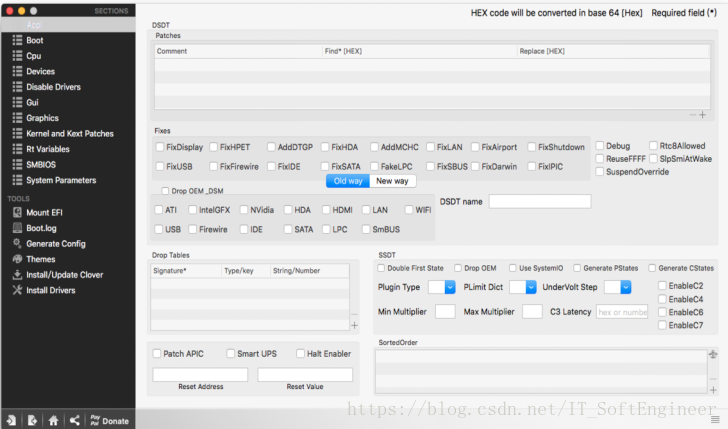Check the Double First State option
728x429 pixels.
click(x=381, y=268)
